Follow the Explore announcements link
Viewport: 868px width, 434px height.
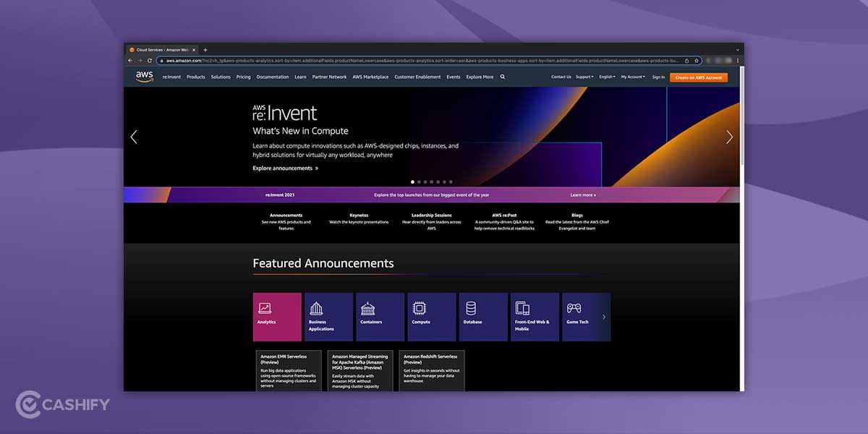click(285, 169)
